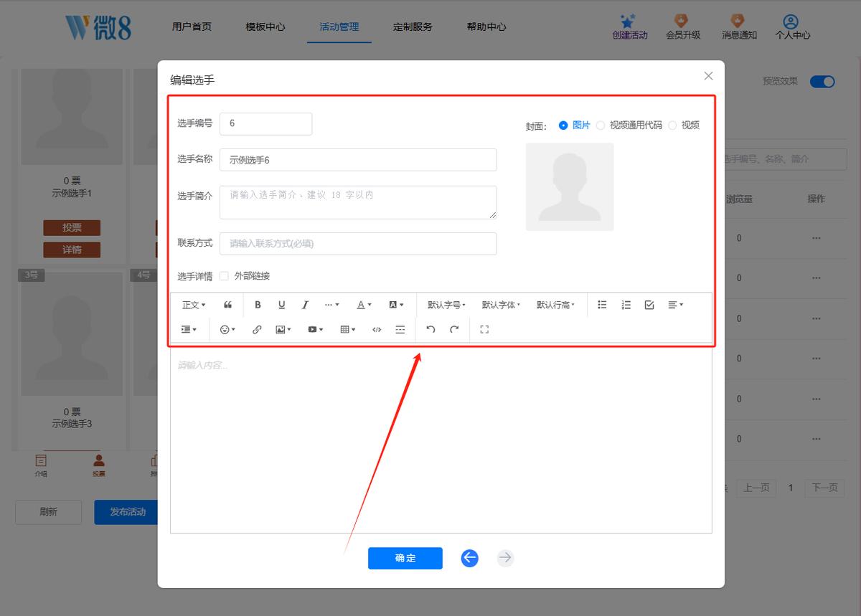Open the 默认字号 font size dropdown

tap(446, 305)
